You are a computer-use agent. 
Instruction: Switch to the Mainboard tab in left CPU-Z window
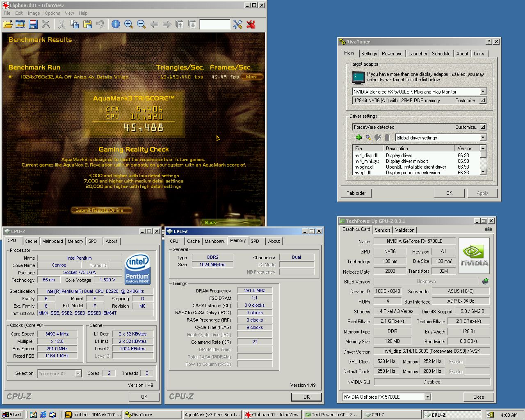click(52, 241)
